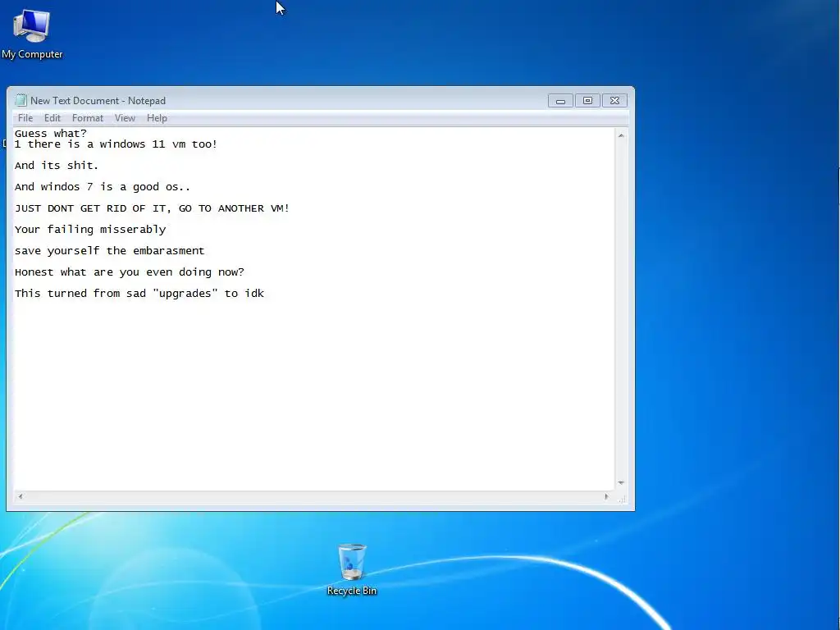The image size is (840, 630).
Task: Minimize the Notepad window
Action: click(560, 101)
